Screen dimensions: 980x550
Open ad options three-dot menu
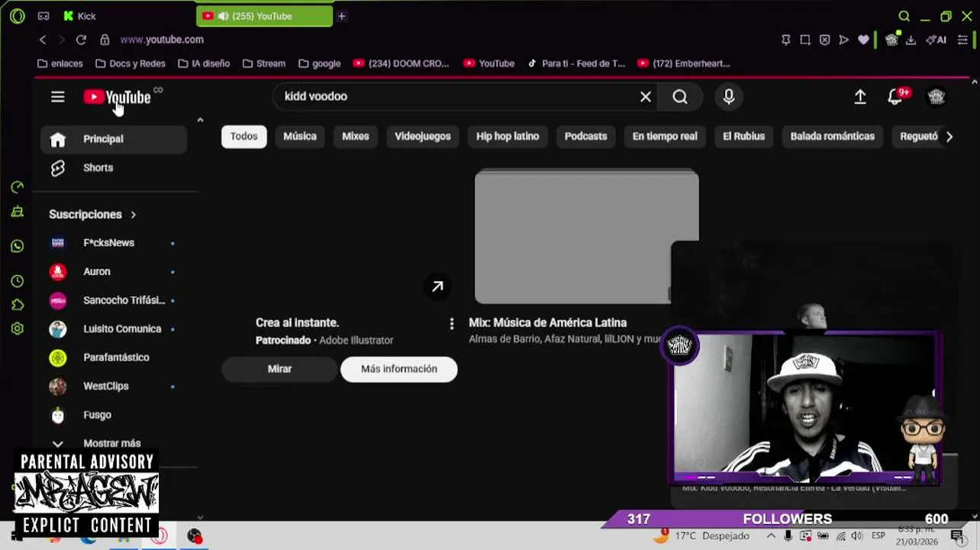pos(452,324)
